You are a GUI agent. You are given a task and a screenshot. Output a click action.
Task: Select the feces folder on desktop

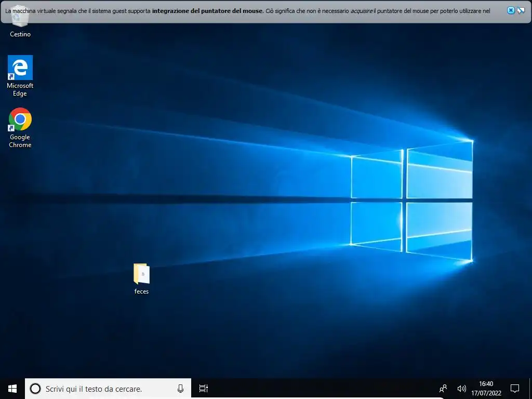point(141,273)
